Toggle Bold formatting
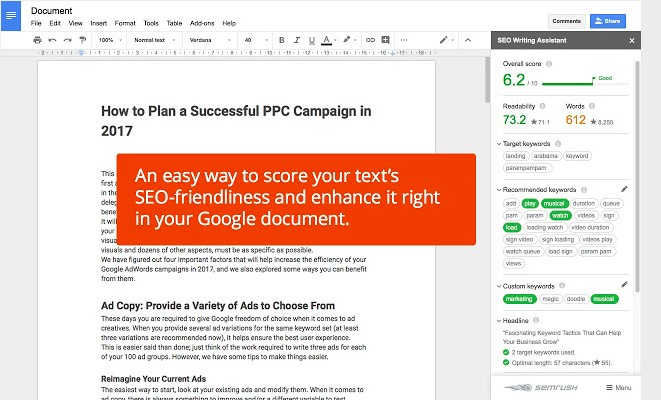Image resolution: width=661 pixels, height=400 pixels. [282, 40]
